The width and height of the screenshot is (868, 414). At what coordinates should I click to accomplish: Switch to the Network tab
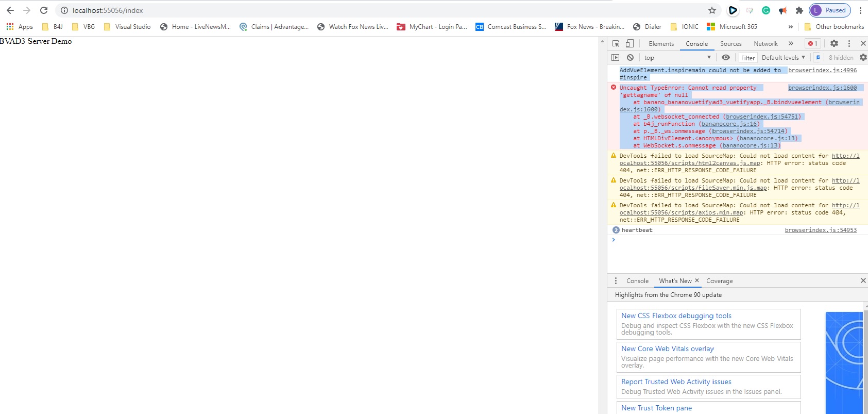(765, 44)
